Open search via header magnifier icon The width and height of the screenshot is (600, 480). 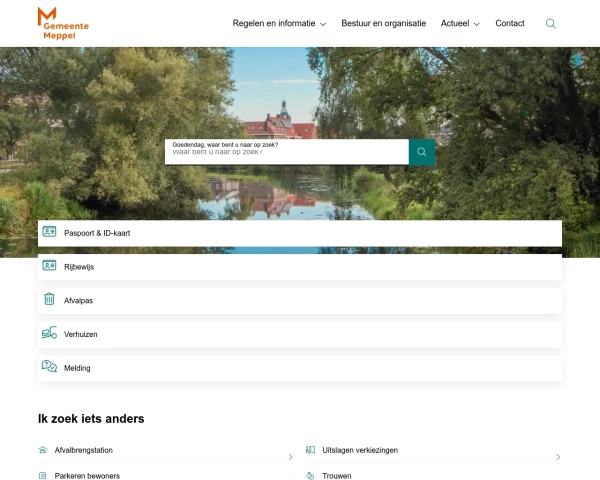(551, 23)
